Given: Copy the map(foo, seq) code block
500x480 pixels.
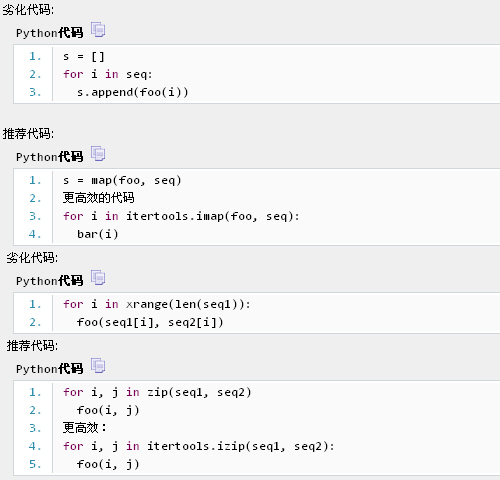Looking at the screenshot, I should click(98, 154).
